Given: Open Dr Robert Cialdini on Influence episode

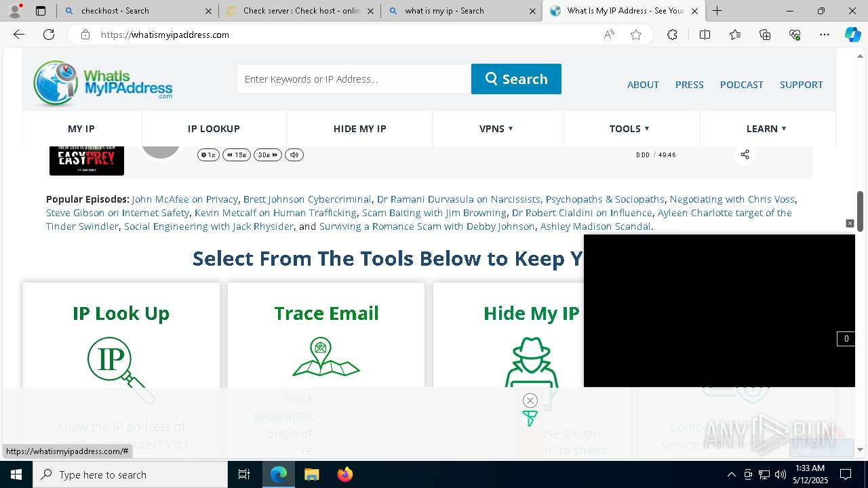Looking at the screenshot, I should [582, 213].
